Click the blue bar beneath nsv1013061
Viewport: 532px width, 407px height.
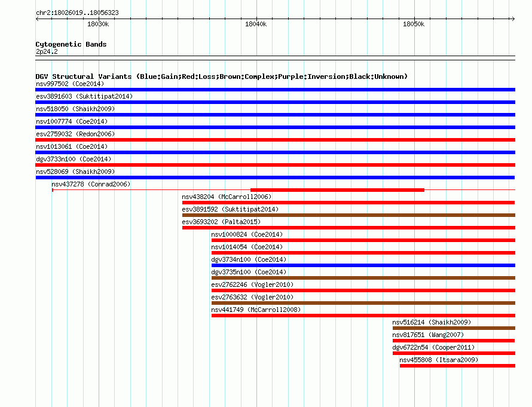point(275,152)
